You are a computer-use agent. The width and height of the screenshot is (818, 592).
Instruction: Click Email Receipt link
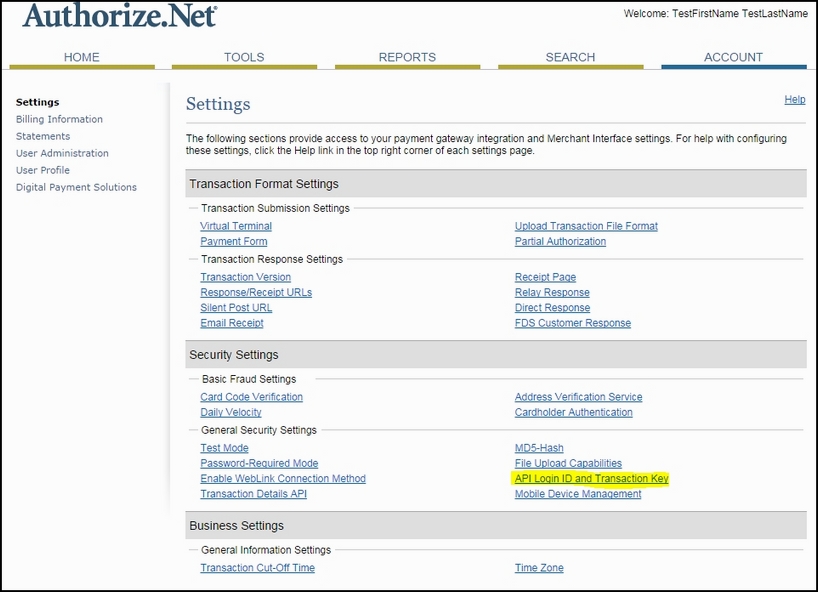(232, 323)
